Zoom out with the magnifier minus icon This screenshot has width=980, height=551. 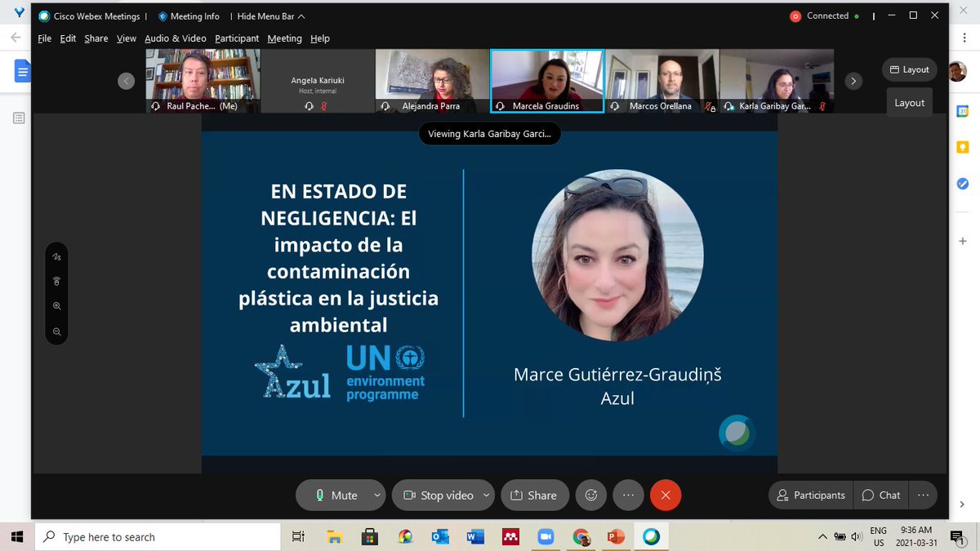click(x=57, y=331)
